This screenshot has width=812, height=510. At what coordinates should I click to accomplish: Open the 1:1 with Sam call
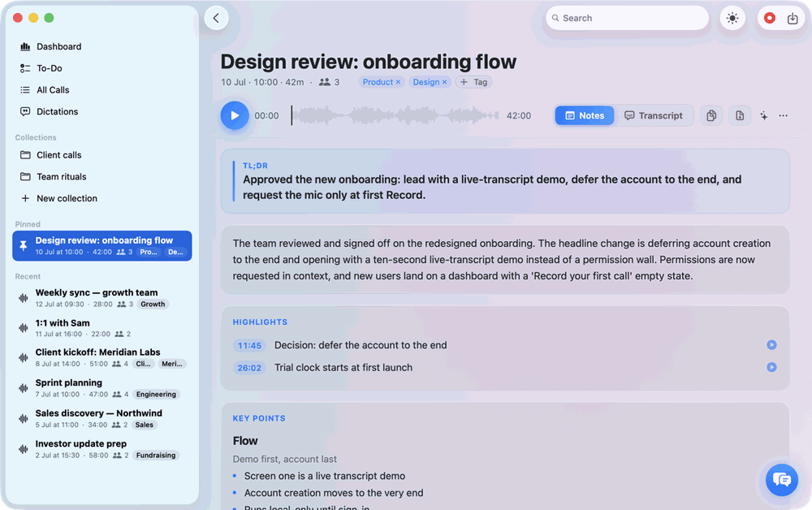102,328
